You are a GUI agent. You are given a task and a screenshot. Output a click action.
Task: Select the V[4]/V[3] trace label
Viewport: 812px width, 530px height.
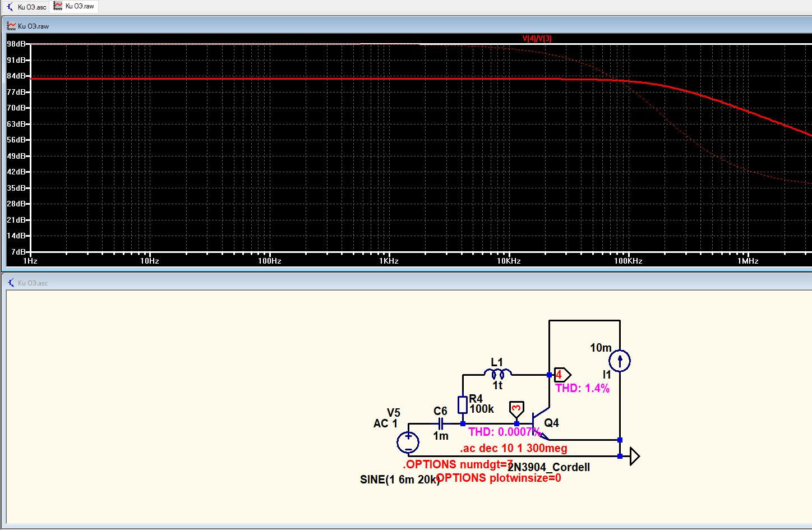coord(537,38)
